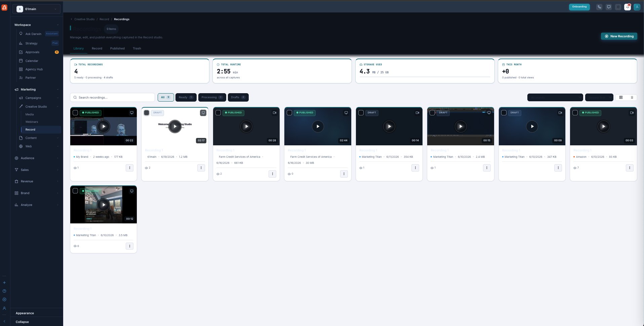Click the Onboarding button
The width and height of the screenshot is (644, 326).
click(579, 7)
